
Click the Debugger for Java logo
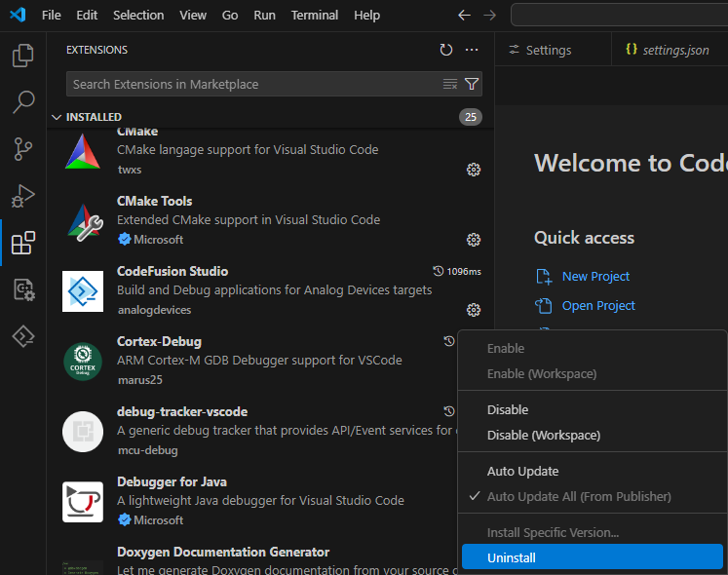coord(83,502)
